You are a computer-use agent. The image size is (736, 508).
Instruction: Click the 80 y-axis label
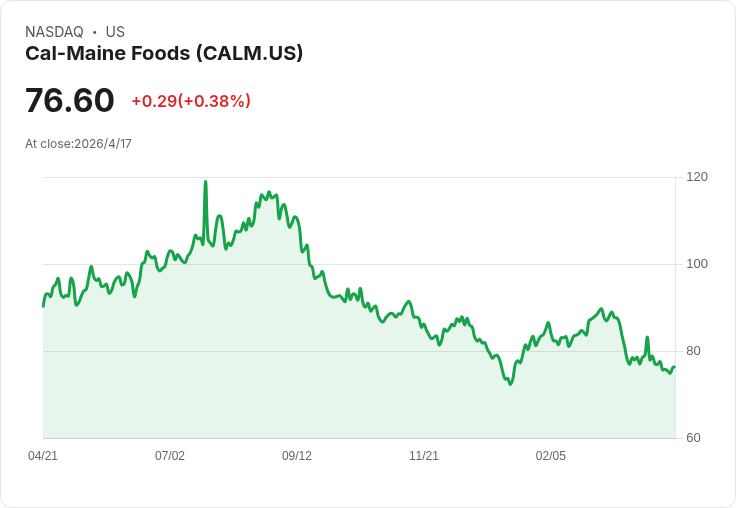pos(694,351)
